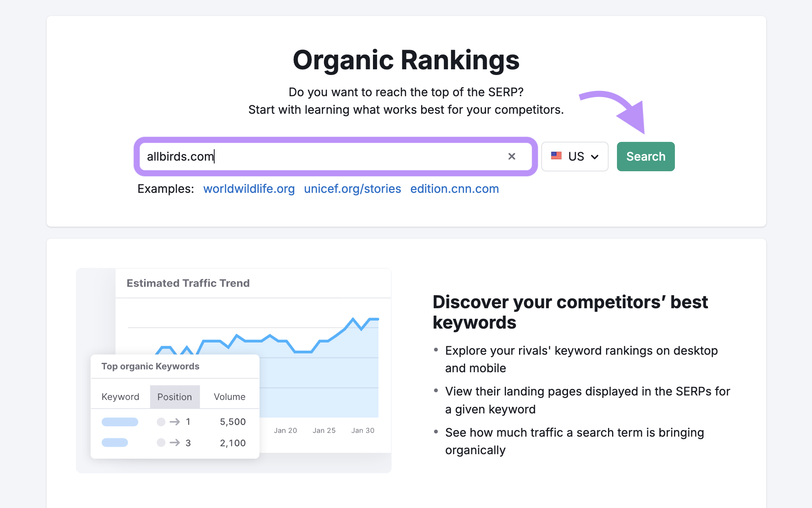This screenshot has width=812, height=508.
Task: Click the gray dot indicator next to rank 1
Action: 162,422
